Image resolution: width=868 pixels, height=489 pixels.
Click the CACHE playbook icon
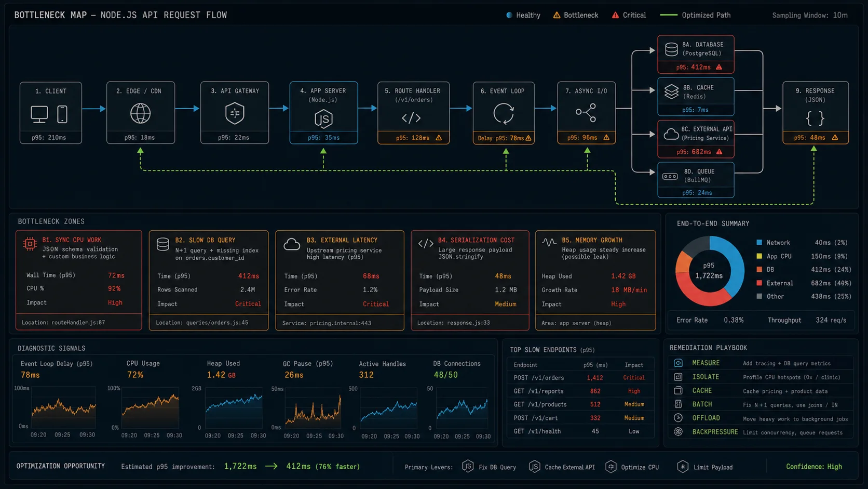[678, 390]
